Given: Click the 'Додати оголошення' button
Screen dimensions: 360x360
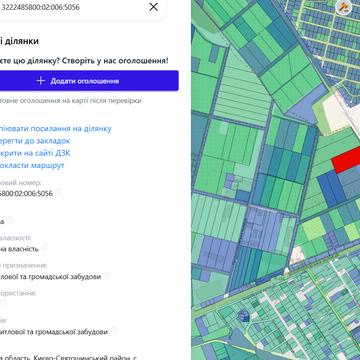Looking at the screenshot, I should click(x=89, y=81).
